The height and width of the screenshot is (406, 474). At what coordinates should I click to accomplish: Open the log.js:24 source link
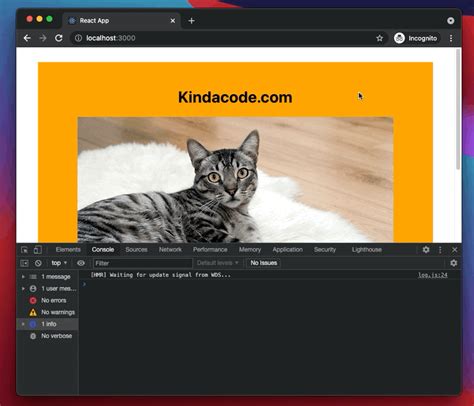tap(433, 275)
